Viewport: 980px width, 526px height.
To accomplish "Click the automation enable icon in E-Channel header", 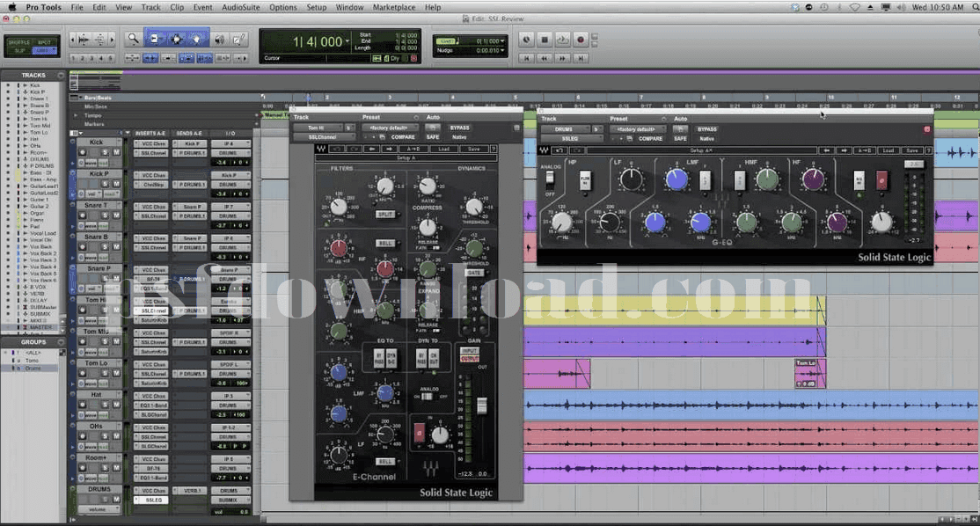I will [433, 128].
